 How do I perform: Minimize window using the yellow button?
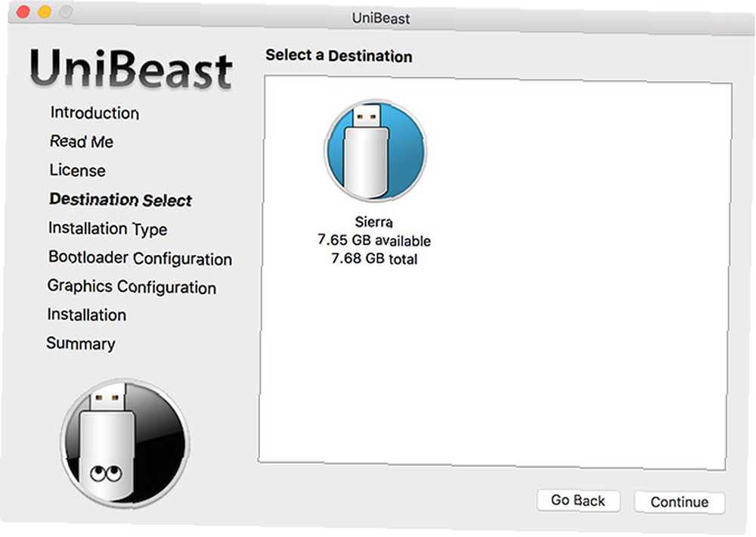[x=45, y=11]
